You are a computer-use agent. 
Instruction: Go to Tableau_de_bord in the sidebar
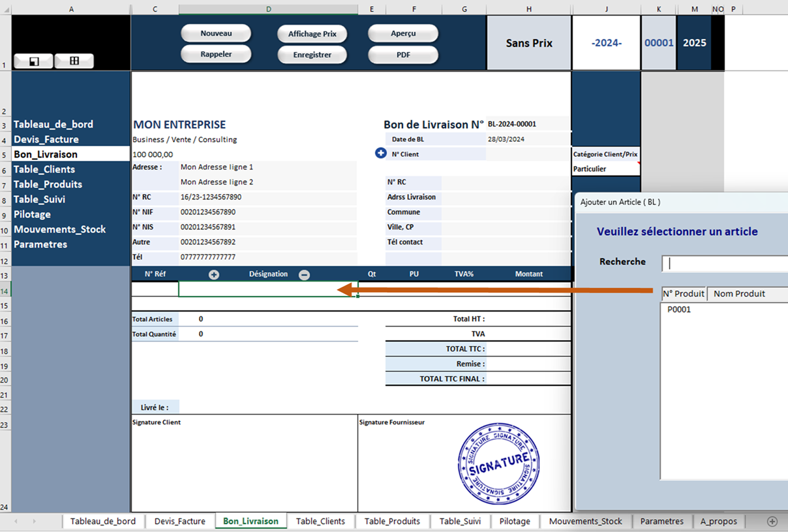click(53, 124)
